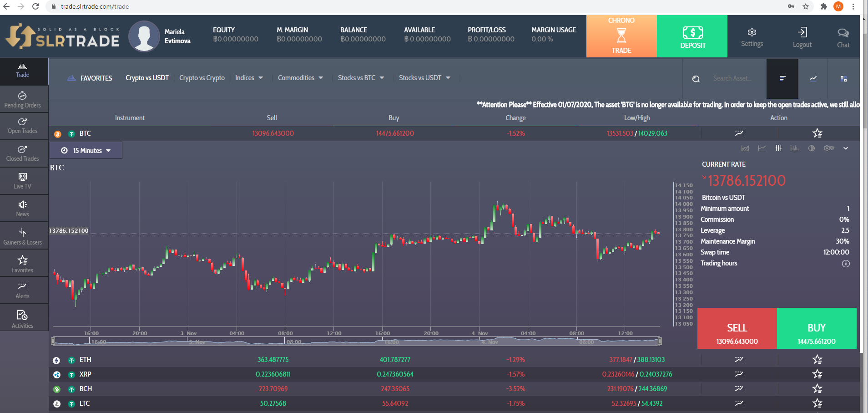Click the Search Asset input field

(x=732, y=78)
